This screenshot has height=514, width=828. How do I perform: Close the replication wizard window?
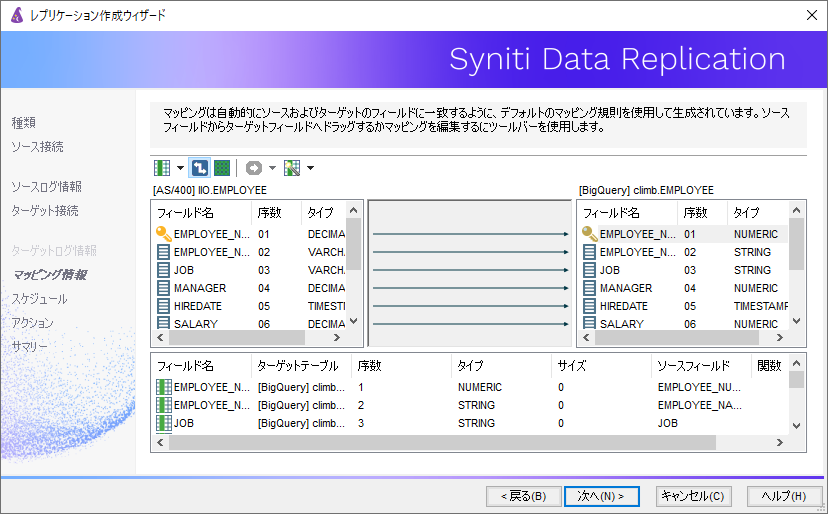pos(812,15)
